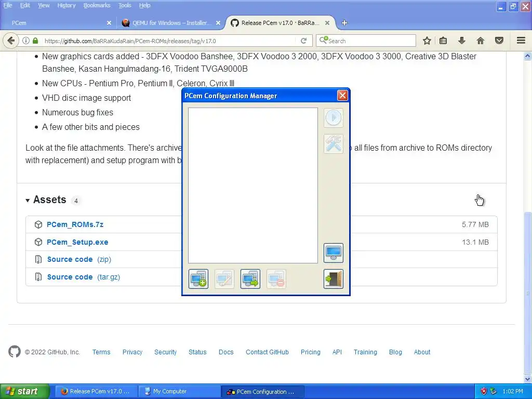Go back with the Firefox back arrow

11,41
